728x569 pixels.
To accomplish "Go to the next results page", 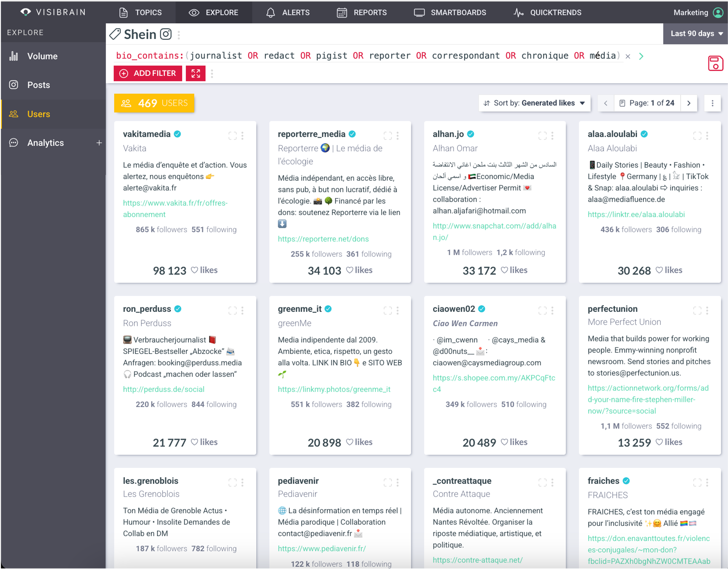I will (689, 103).
